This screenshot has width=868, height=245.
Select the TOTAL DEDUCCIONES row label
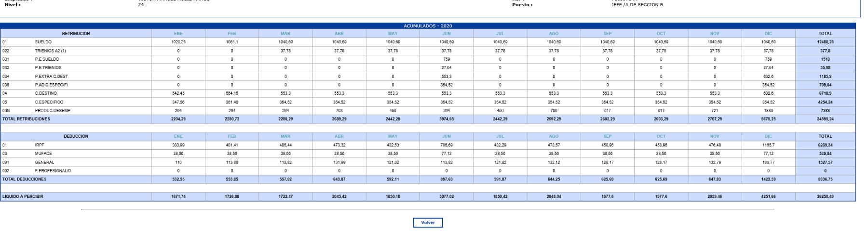25,179
